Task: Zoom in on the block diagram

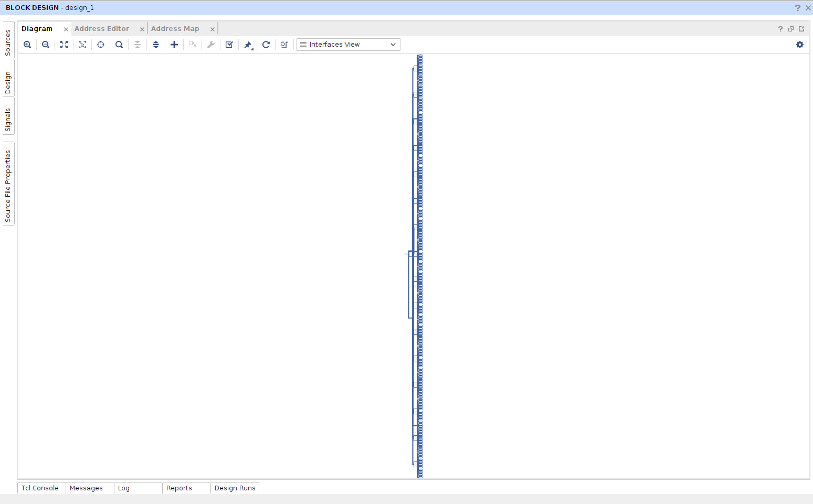Action: coord(27,45)
